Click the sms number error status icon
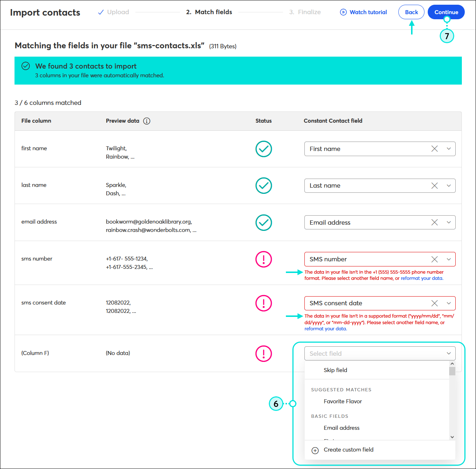Viewport: 476px width, 469px height. [x=264, y=259]
